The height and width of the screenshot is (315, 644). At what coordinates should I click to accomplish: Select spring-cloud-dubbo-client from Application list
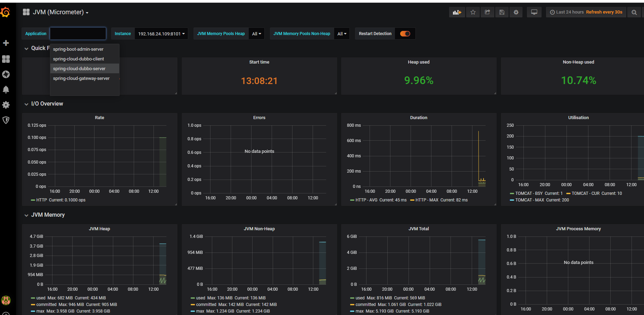[x=85, y=59]
